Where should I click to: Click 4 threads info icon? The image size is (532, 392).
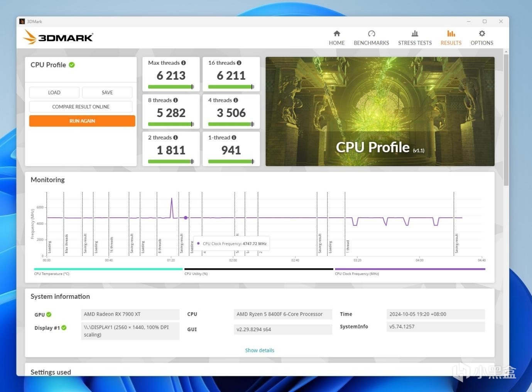(x=236, y=100)
